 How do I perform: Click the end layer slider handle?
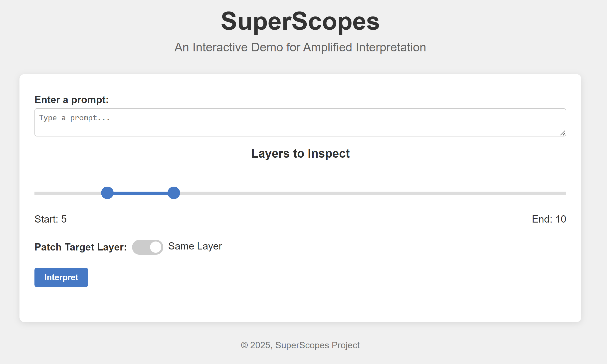(x=174, y=193)
